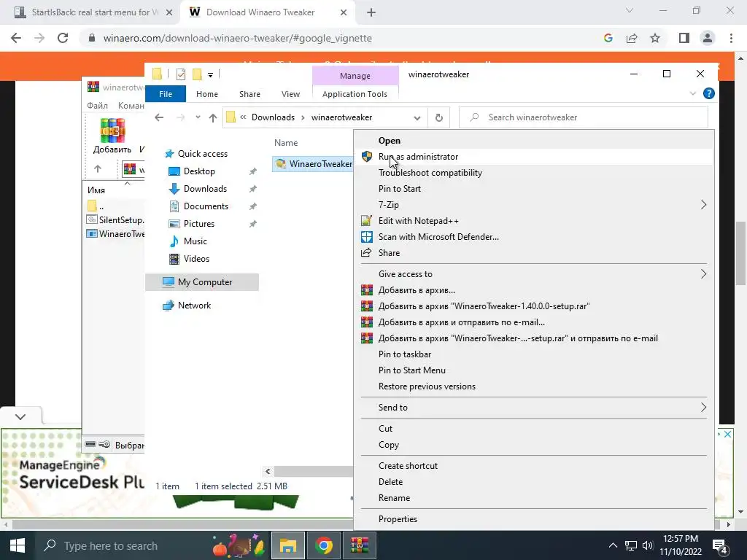Click Добавить в архив... entry
Image resolution: width=747 pixels, height=560 pixels.
tap(533, 290)
